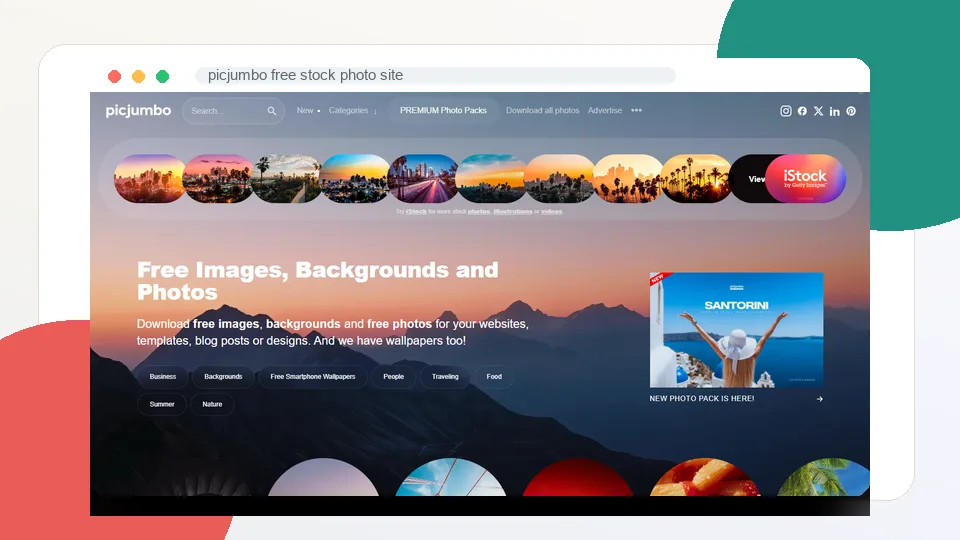This screenshot has width=960, height=540.
Task: Select the Traveling category tag
Action: tap(445, 377)
